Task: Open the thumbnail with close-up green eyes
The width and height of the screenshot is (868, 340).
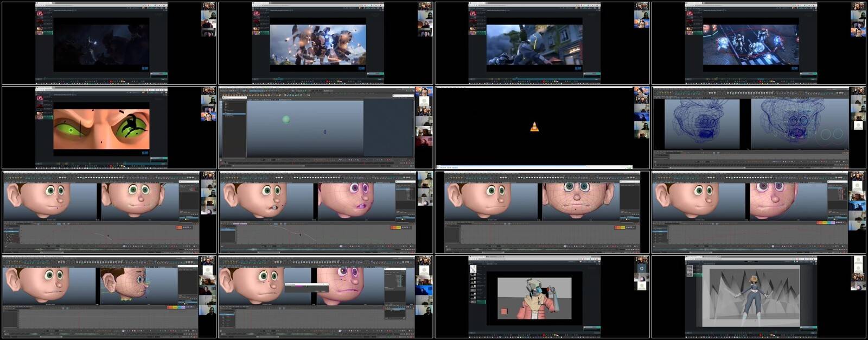Action: pos(109,128)
